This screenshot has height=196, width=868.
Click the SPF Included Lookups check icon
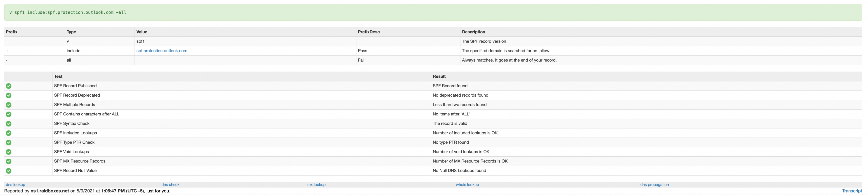(9, 133)
